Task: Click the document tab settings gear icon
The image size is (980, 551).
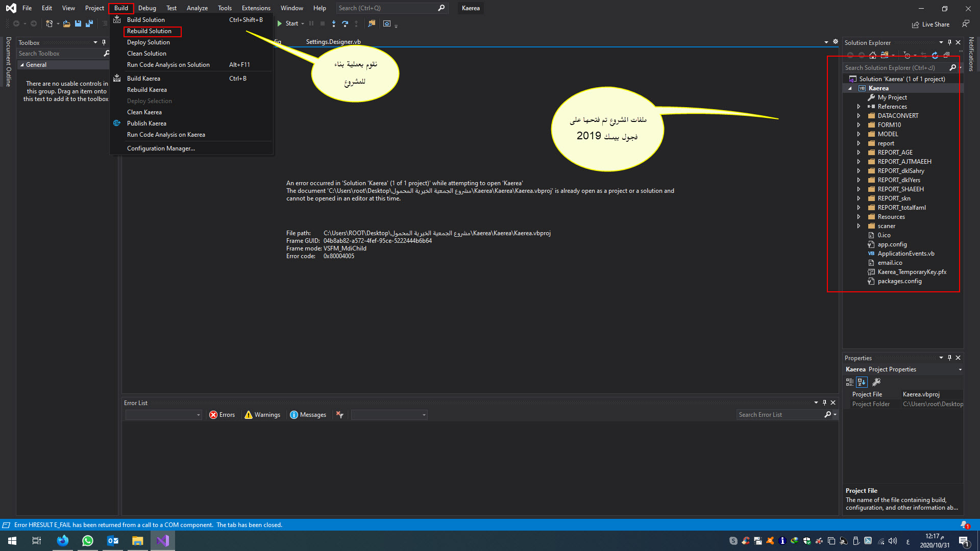Action: [x=836, y=42]
